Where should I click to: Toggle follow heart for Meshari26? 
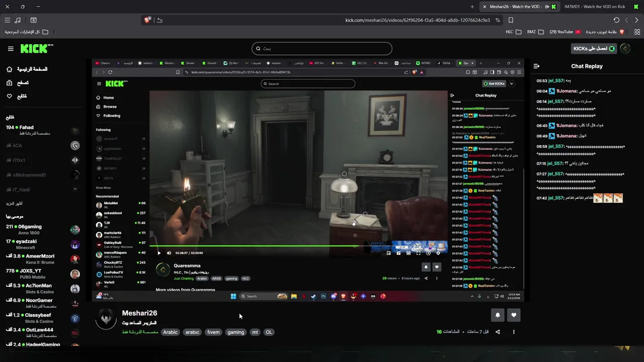pyautogui.click(x=514, y=315)
